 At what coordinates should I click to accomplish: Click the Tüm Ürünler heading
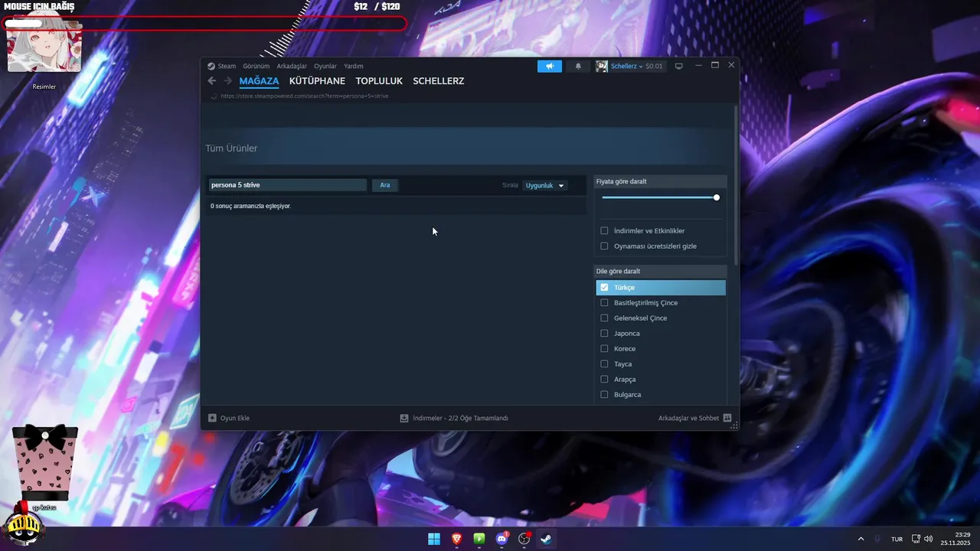coord(231,148)
